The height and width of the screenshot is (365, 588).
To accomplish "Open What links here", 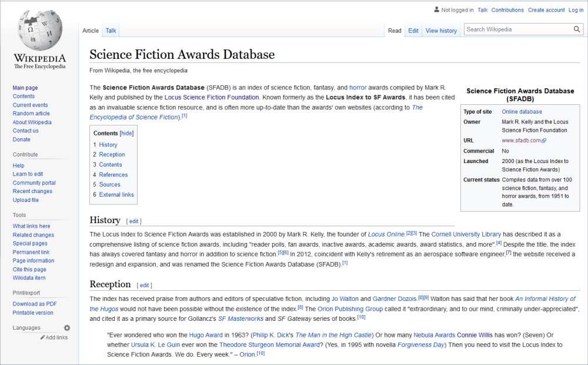I will [31, 227].
